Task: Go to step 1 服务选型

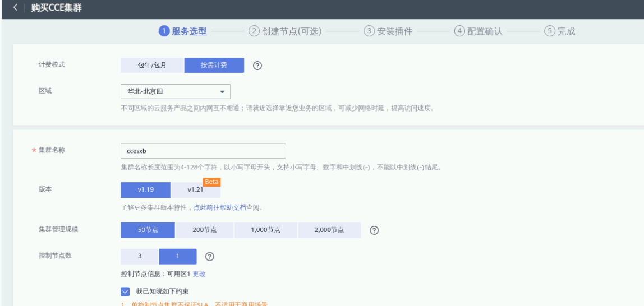Action: click(183, 31)
